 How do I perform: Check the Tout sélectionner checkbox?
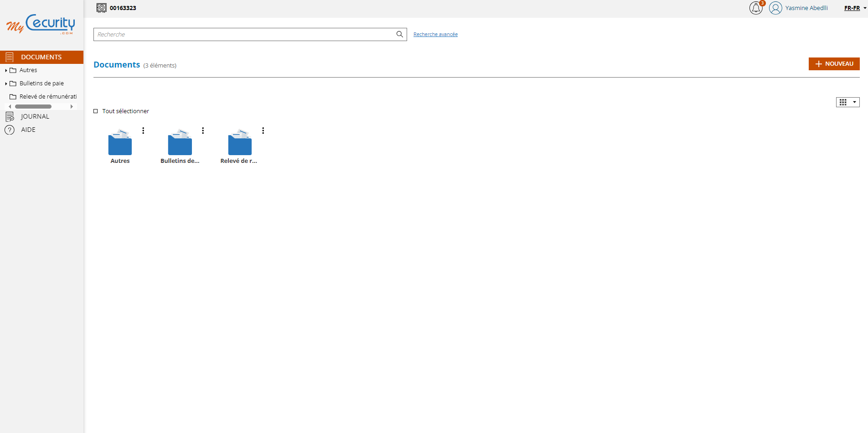click(x=96, y=111)
